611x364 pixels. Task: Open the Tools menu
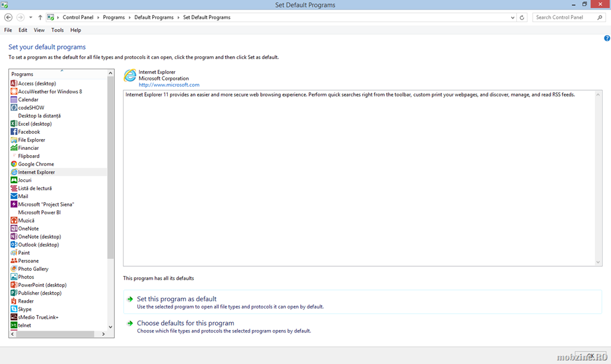click(57, 30)
